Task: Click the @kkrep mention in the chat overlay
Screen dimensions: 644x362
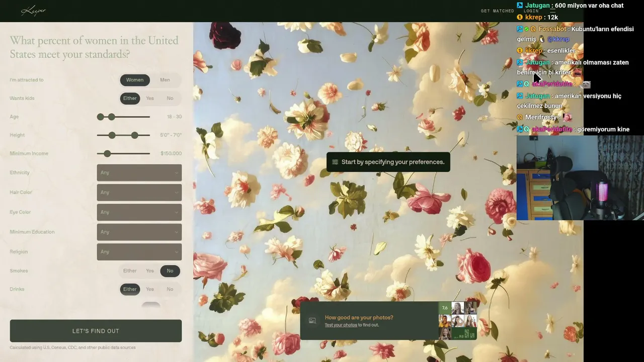Action: (x=558, y=39)
